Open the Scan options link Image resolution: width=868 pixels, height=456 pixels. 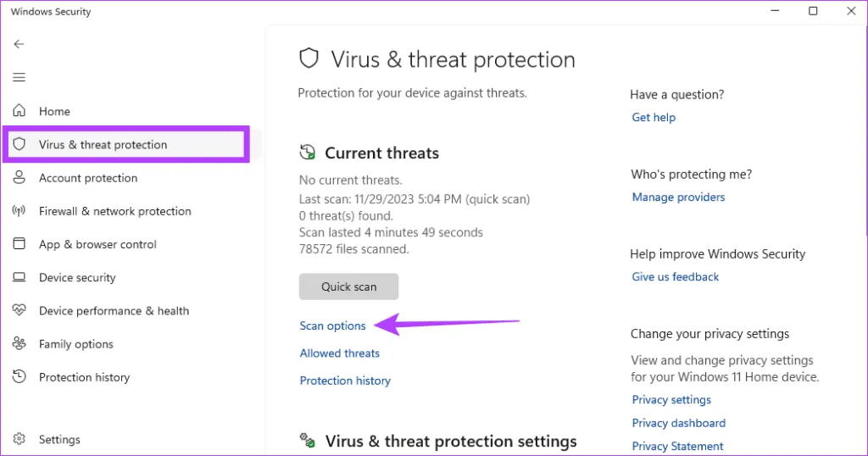click(x=332, y=325)
